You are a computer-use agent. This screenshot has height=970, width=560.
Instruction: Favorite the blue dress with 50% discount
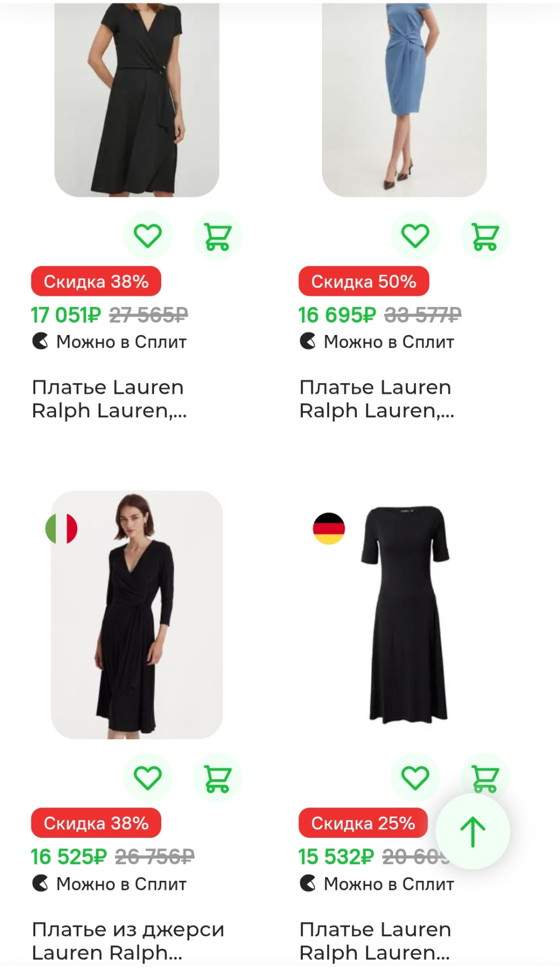pos(415,236)
